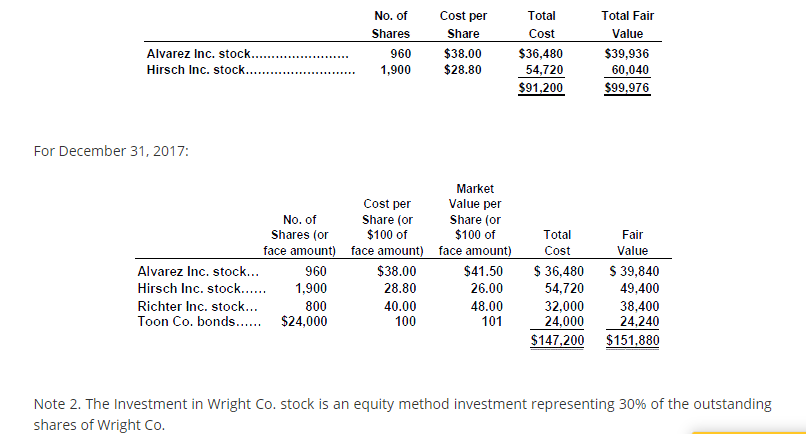Click the "Richter Inc. stock" row label
The image size is (806, 434).
click(x=198, y=307)
